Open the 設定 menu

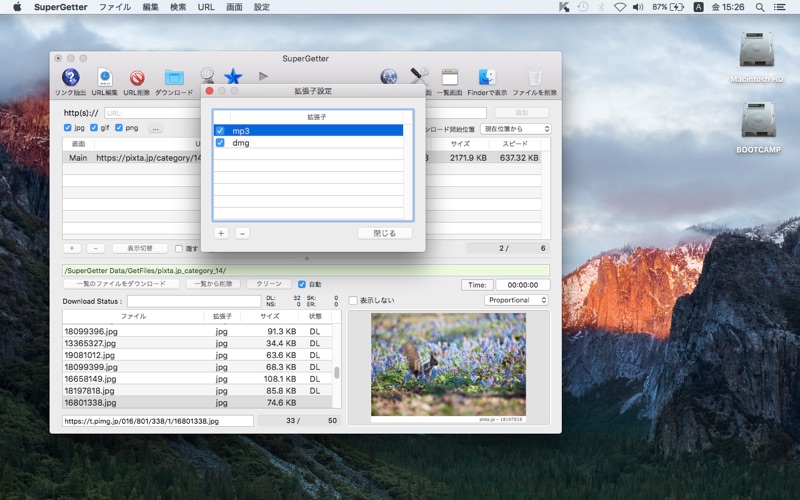(262, 7)
